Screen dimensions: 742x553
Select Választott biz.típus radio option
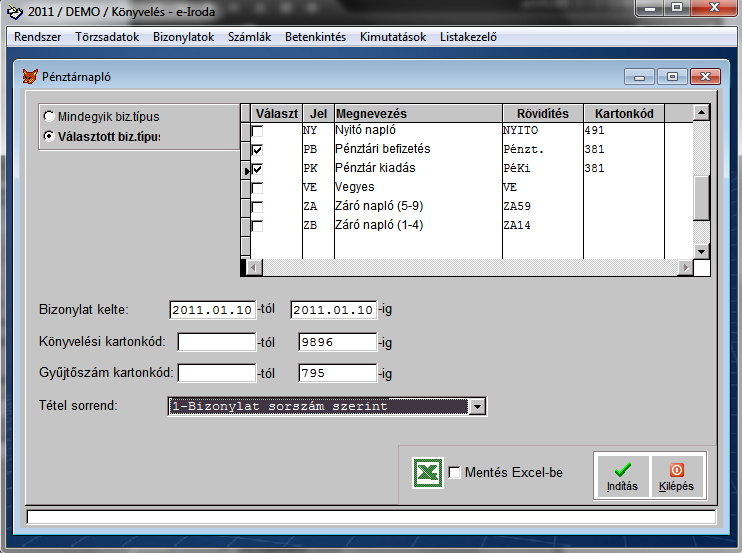point(49,136)
